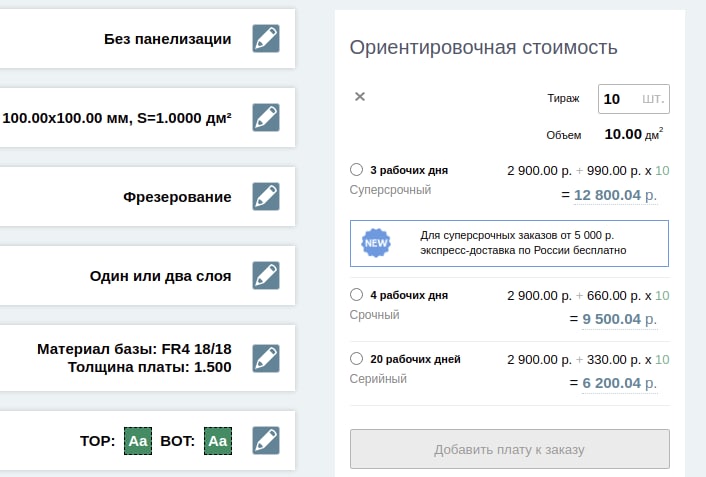Click the '10.00 дм²' volume value
706x477 pixels.
coord(634,134)
